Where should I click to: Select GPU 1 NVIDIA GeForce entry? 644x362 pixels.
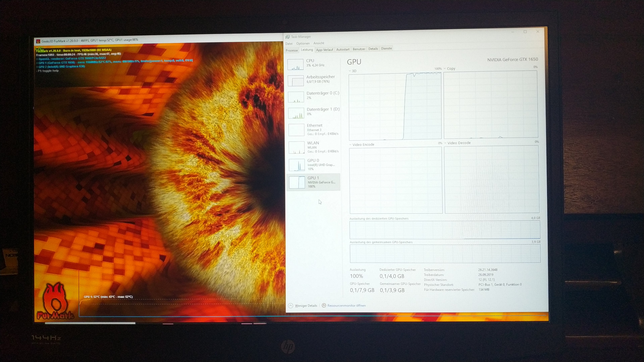(x=313, y=182)
